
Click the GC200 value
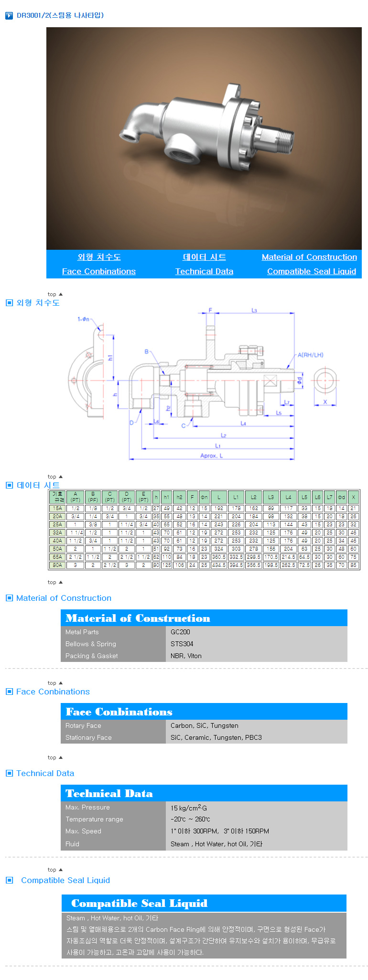click(180, 632)
